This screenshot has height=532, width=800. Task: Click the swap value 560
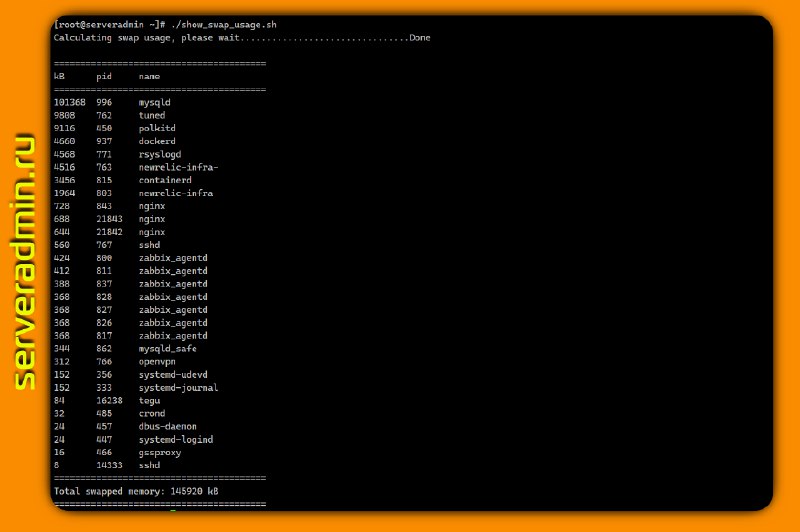click(x=62, y=245)
